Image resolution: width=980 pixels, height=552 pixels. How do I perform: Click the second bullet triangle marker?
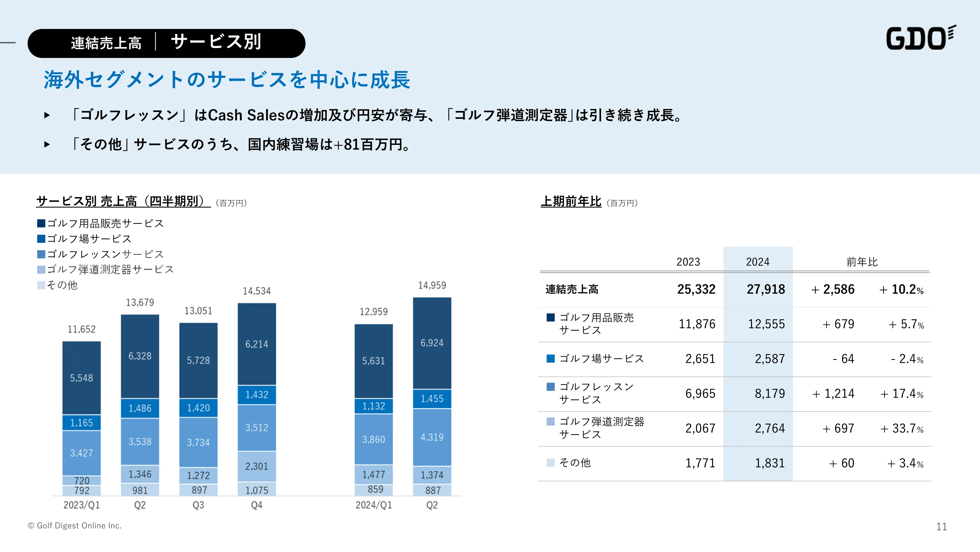coord(47,144)
